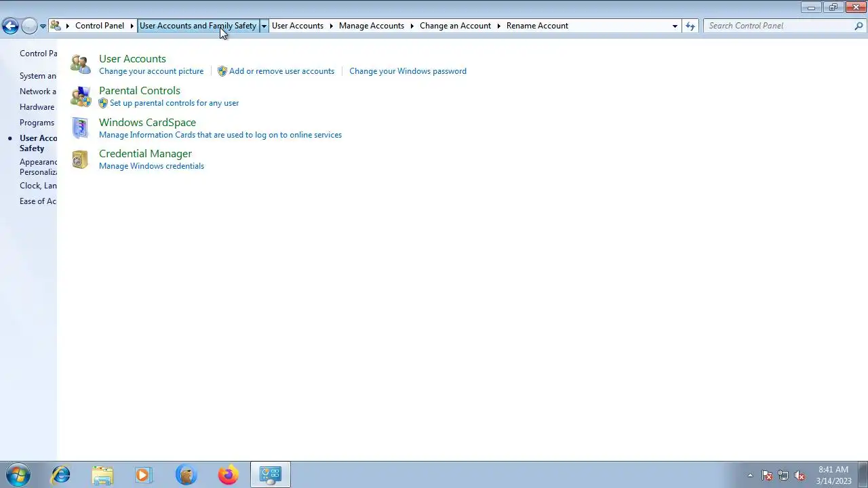Click the shield icon beside Set up parental controls
This screenshot has height=488, width=868.
click(x=103, y=103)
